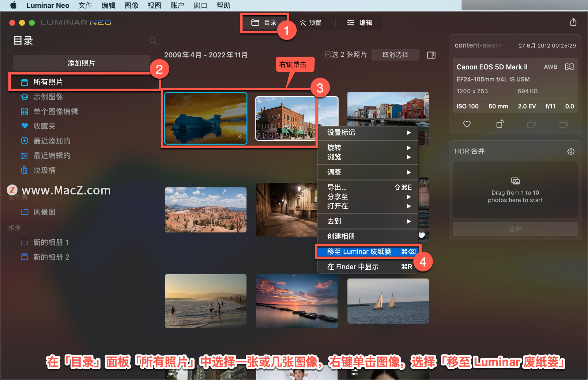Image resolution: width=588 pixels, height=380 pixels.
Task: Choose 导出... in context menu
Action: pos(368,187)
